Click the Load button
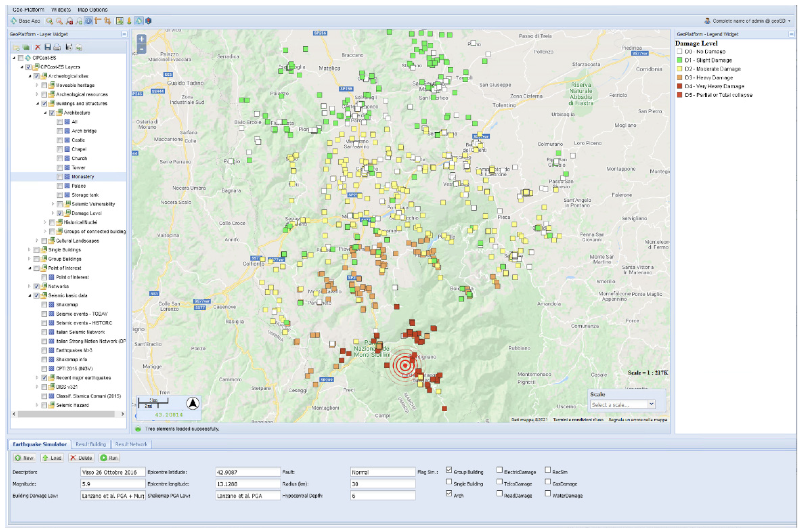This screenshot has width=803, height=532. pos(52,458)
